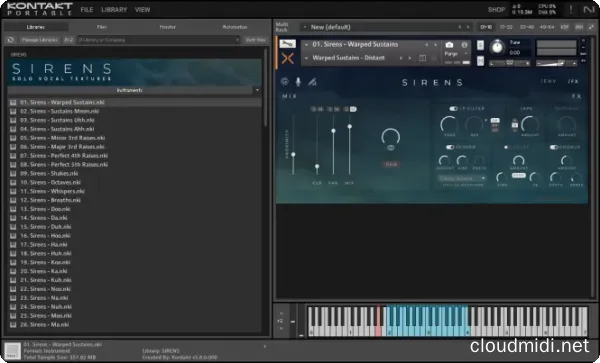Image resolution: width=600 pixels, height=363 pixels.
Task: Mute the instrument with M button
Action: point(480,61)
